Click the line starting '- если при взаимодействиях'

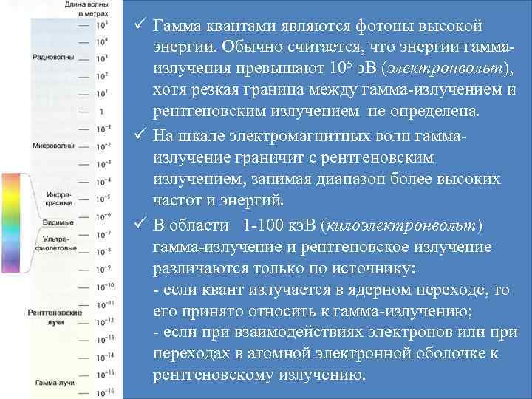(335, 332)
